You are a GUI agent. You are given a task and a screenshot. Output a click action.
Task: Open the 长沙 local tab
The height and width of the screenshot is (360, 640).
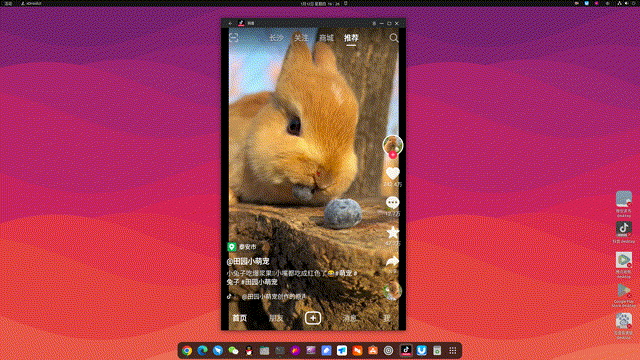(276, 38)
